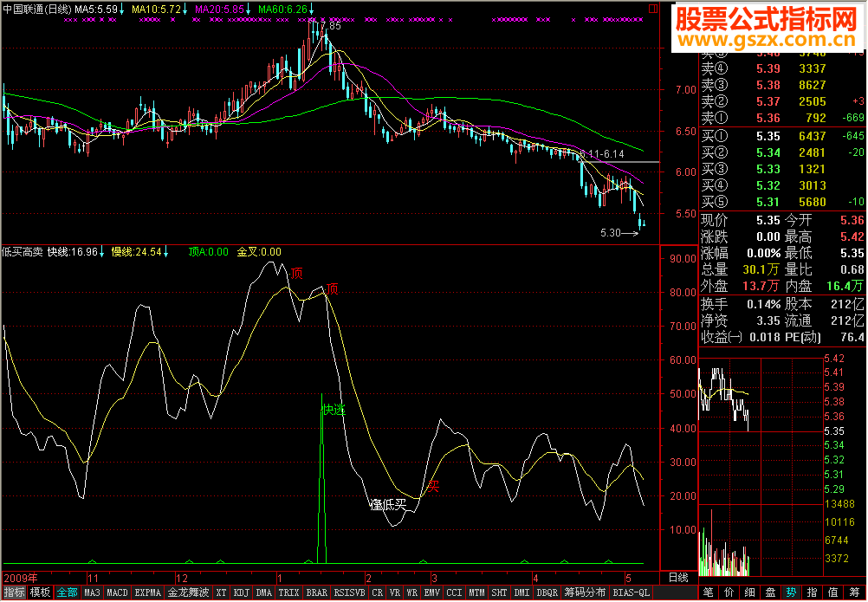Select the WR indicator tab
Image resolution: width=868 pixels, height=602 pixels.
(x=411, y=592)
